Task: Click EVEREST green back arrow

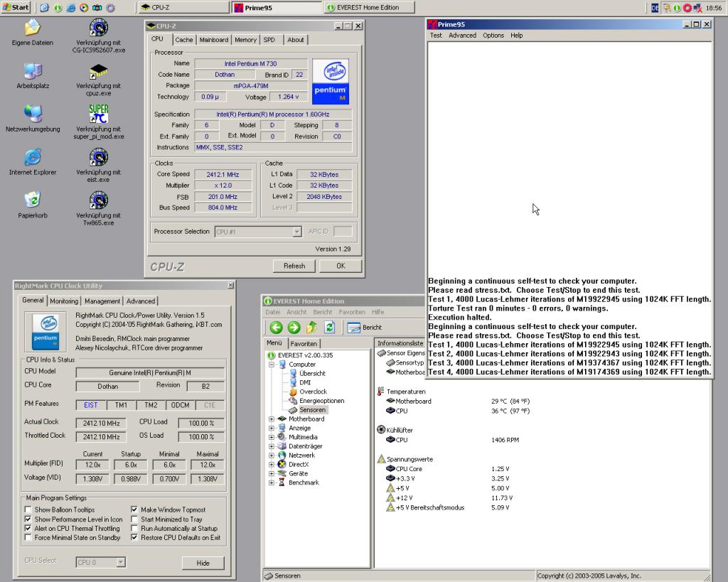Action: (x=277, y=328)
